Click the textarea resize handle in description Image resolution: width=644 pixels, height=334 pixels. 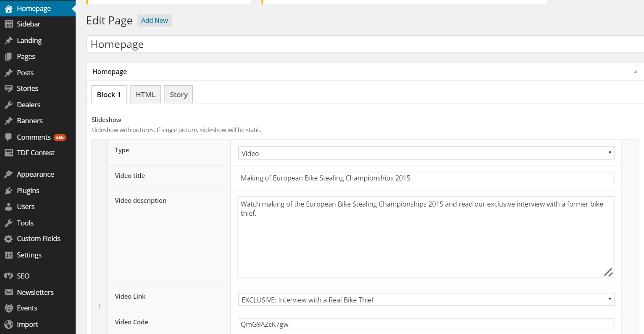(608, 272)
